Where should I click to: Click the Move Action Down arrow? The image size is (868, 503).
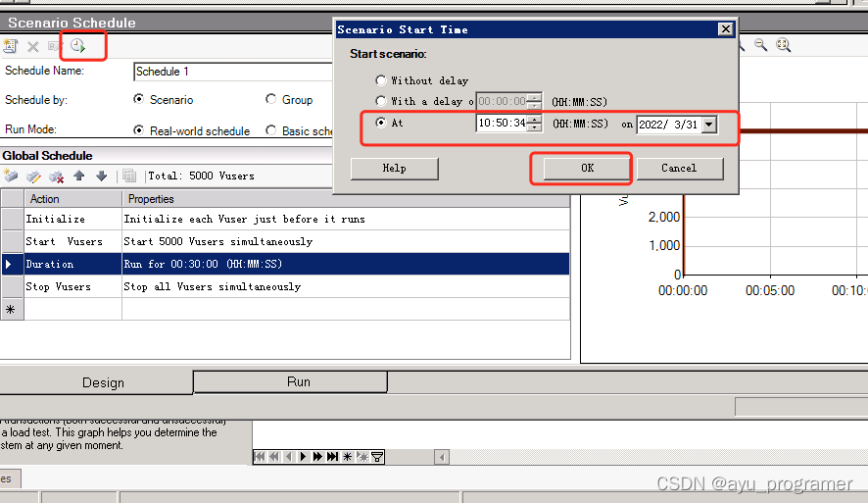(x=101, y=176)
